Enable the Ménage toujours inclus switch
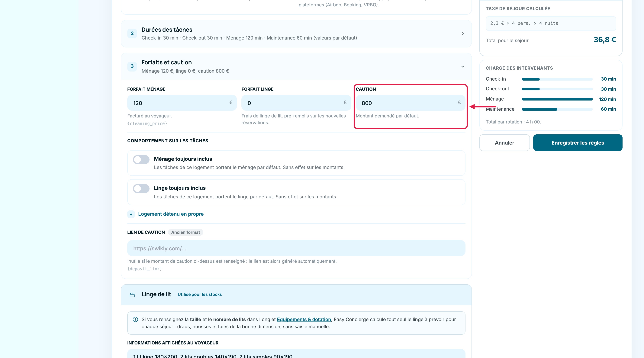Image resolution: width=644 pixels, height=358 pixels. [x=141, y=159]
